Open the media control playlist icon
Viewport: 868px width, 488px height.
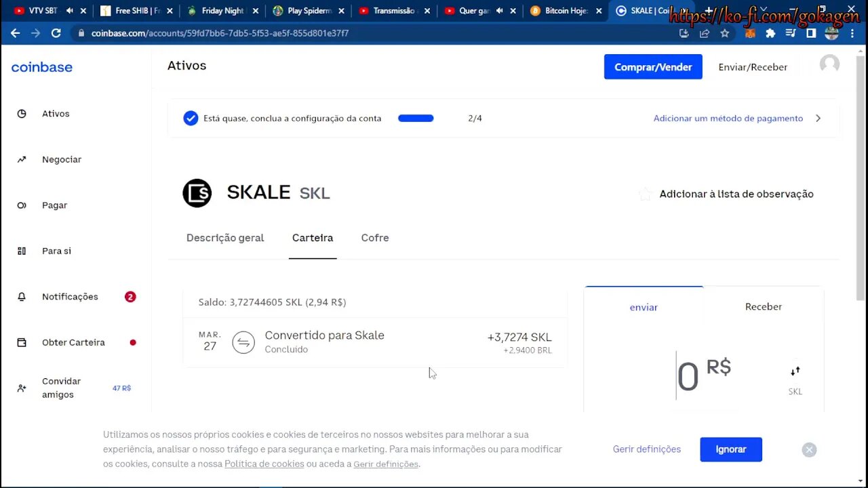(791, 33)
